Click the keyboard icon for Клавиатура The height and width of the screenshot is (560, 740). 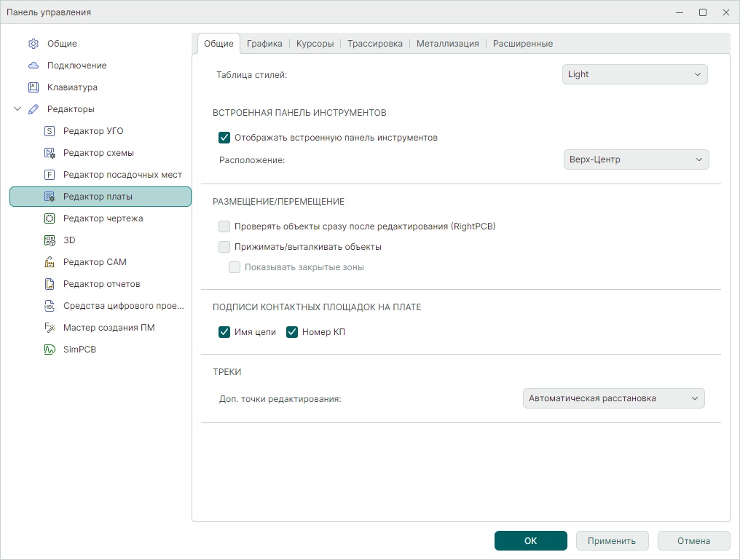tap(33, 87)
